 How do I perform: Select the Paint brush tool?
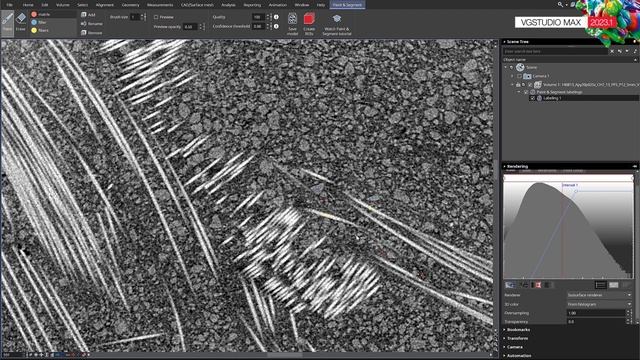click(x=7, y=23)
